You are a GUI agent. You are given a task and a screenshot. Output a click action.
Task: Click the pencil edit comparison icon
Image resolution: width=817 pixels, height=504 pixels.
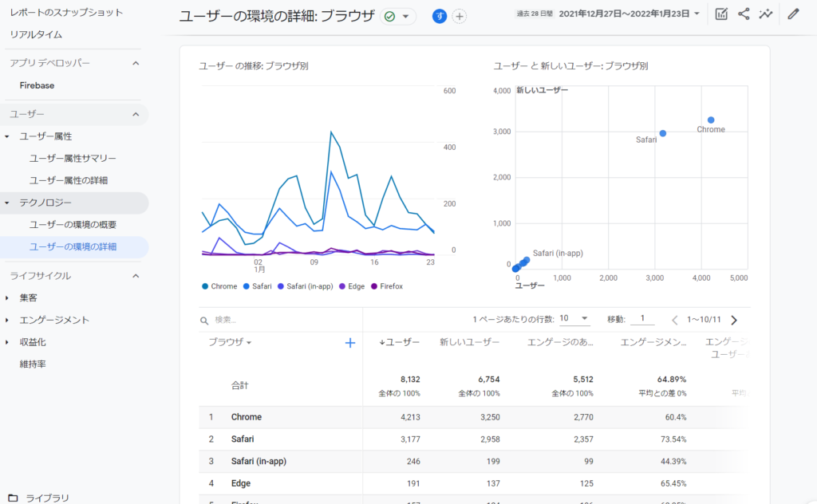coord(793,14)
